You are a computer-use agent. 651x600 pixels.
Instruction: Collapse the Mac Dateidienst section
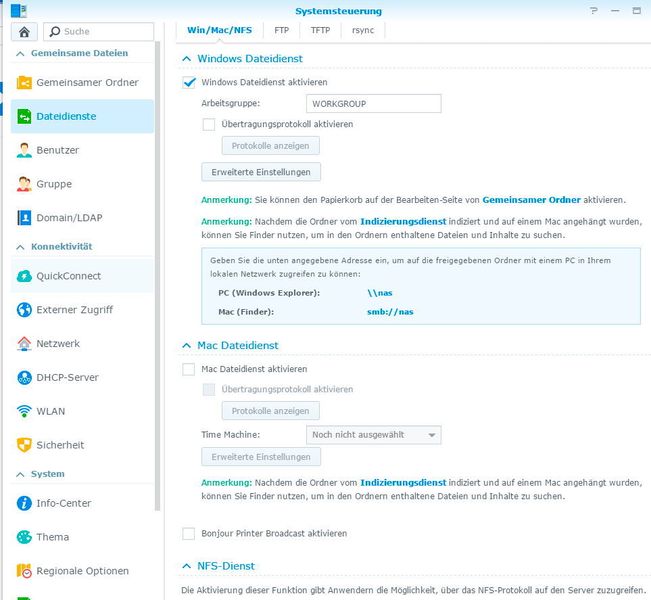(186, 345)
